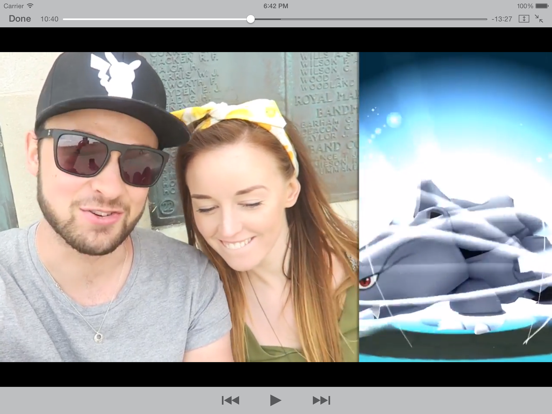Tap Done to close the video player

[20, 19]
